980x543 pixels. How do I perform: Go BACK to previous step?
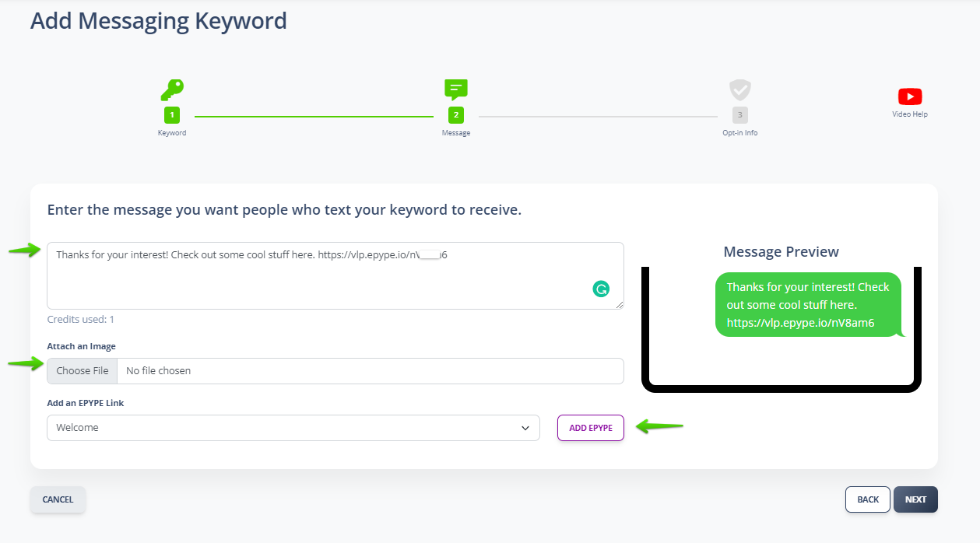[x=868, y=499]
